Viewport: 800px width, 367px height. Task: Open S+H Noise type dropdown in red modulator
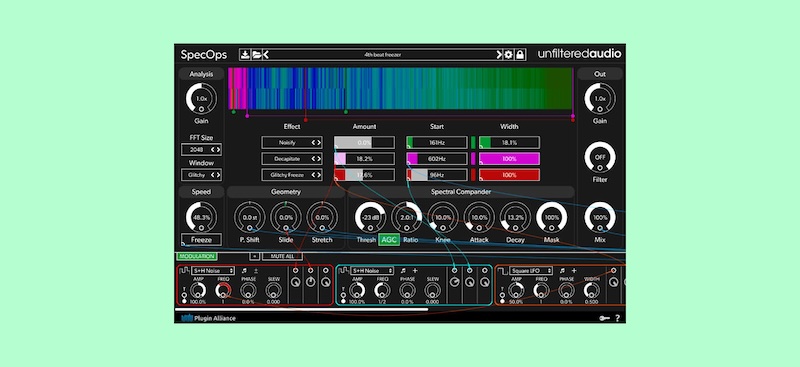click(213, 271)
